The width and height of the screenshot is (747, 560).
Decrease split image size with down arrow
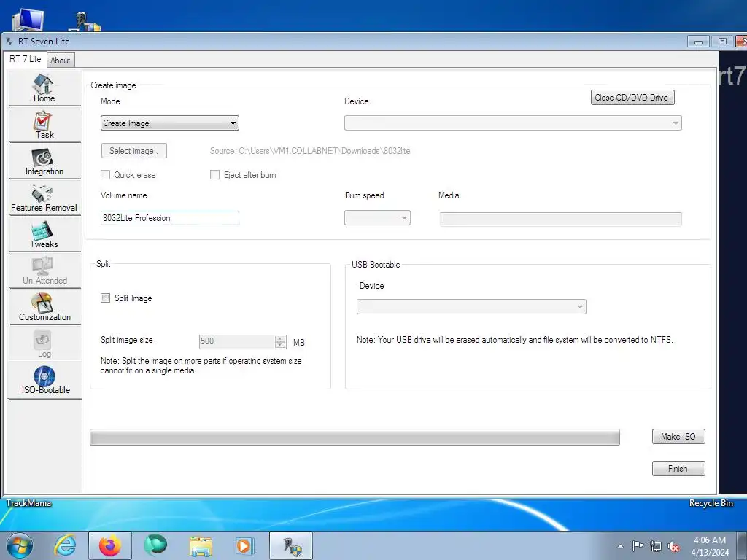pos(280,345)
